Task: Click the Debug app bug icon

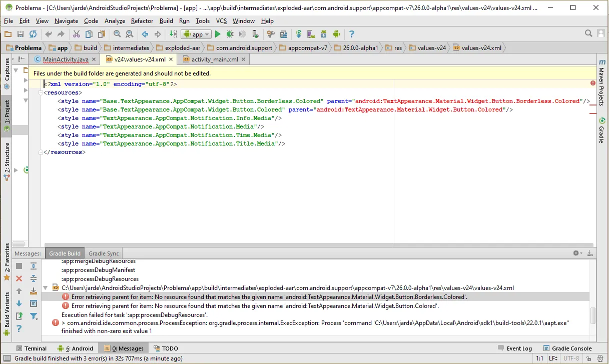Action: 230,34
